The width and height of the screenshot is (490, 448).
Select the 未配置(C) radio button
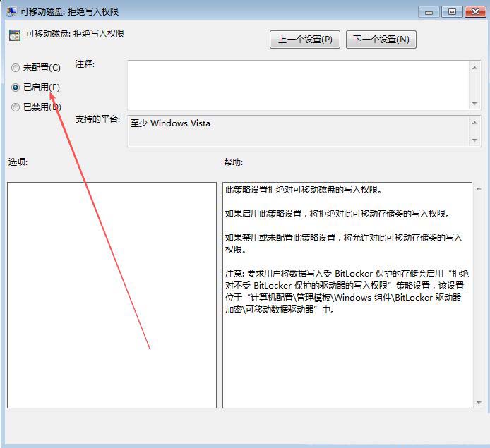[x=16, y=68]
